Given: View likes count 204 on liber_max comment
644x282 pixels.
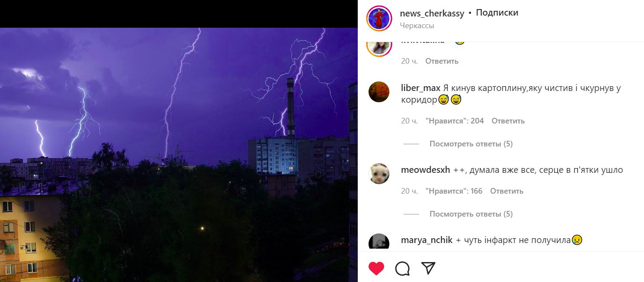Looking at the screenshot, I should (x=454, y=121).
